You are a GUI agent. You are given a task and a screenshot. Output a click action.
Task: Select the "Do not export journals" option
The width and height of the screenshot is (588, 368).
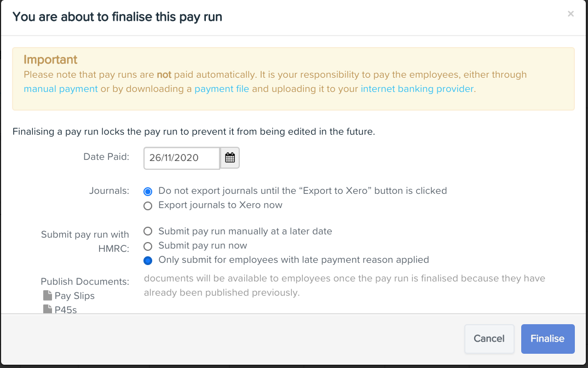148,191
